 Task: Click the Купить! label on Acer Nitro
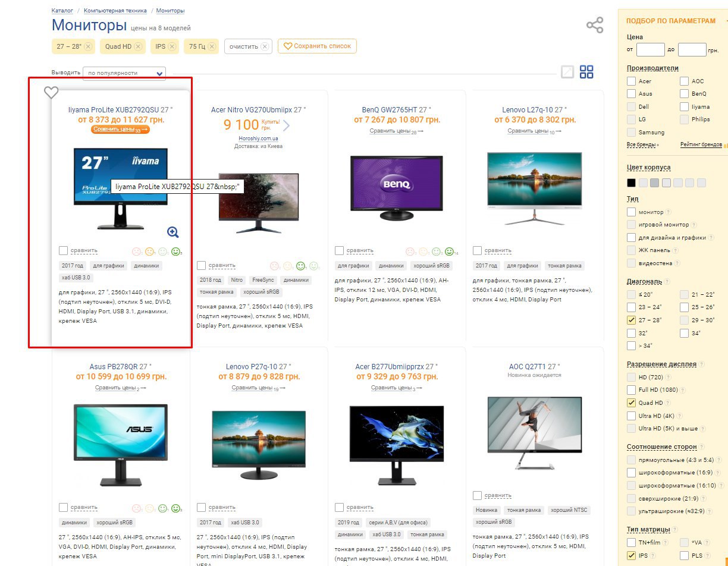tap(270, 121)
